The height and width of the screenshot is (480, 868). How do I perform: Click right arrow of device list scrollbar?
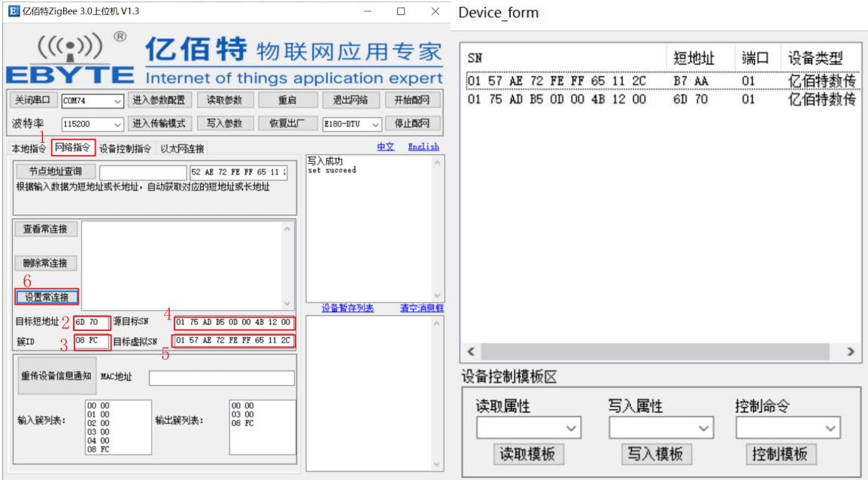point(850,351)
